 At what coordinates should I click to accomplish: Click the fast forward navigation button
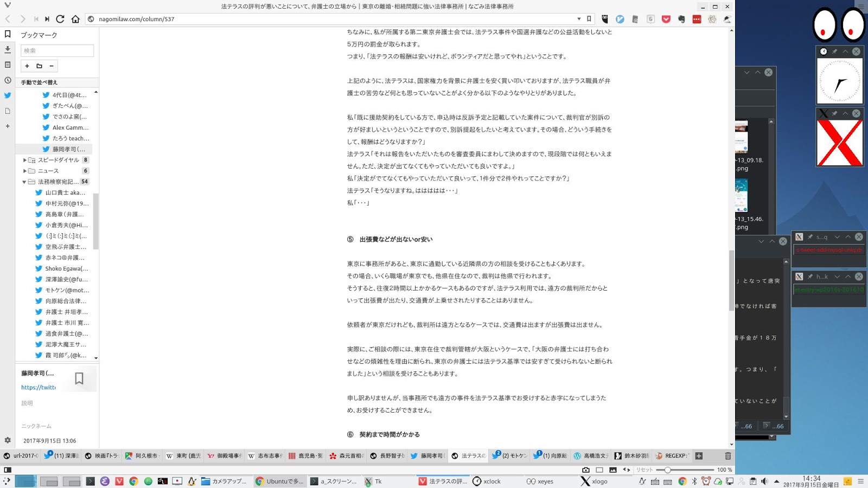(47, 19)
